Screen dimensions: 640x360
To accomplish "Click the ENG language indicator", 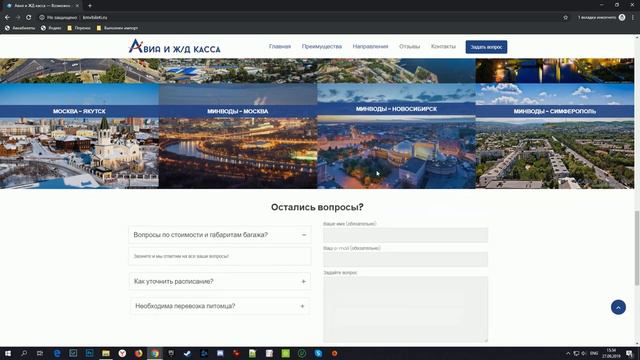I will (594, 353).
